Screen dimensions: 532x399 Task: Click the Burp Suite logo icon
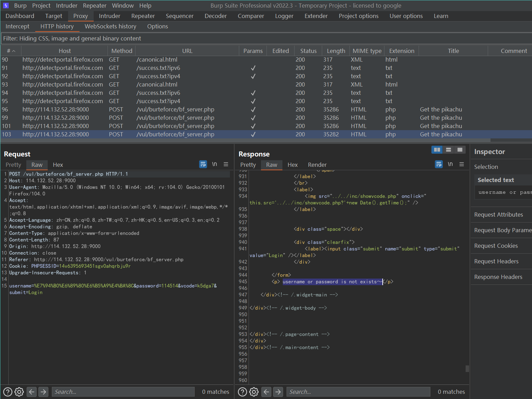[x=6, y=6]
